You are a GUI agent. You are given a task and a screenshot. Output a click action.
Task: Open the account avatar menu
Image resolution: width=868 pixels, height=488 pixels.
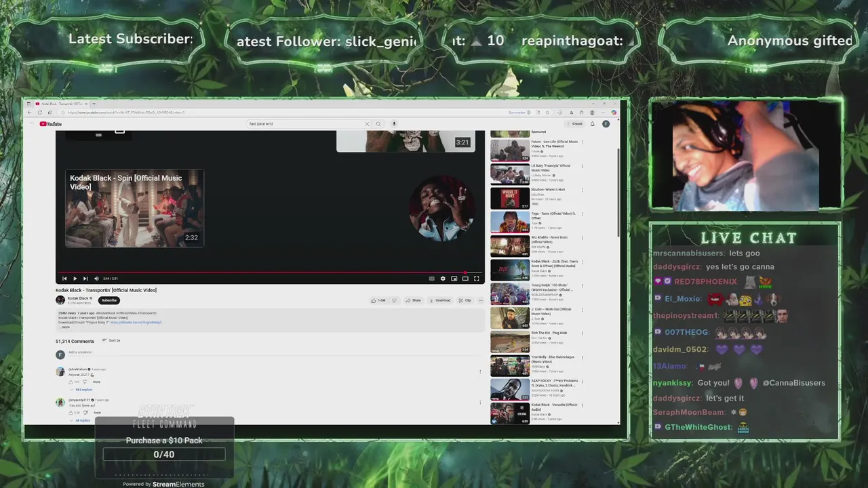coord(606,124)
